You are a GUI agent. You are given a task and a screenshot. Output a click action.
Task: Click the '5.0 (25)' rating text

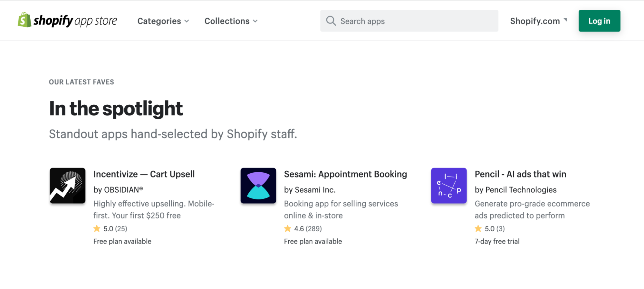(x=115, y=229)
